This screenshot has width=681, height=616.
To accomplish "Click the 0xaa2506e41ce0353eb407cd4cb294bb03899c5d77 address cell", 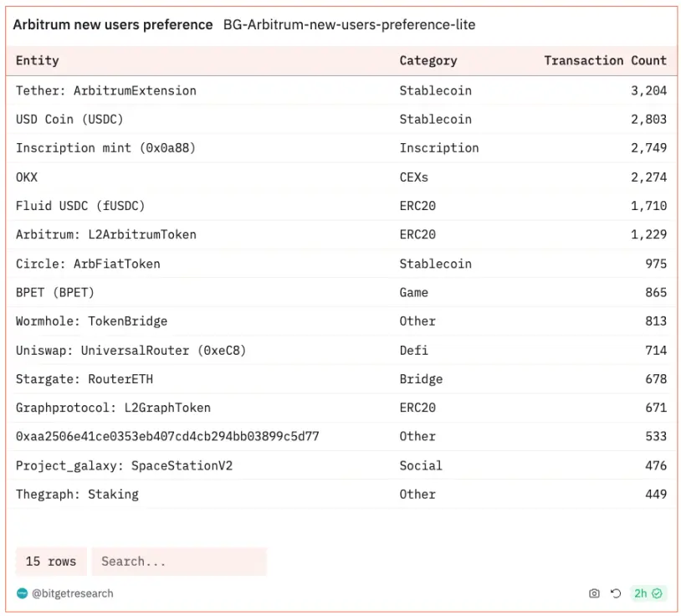I will click(167, 437).
